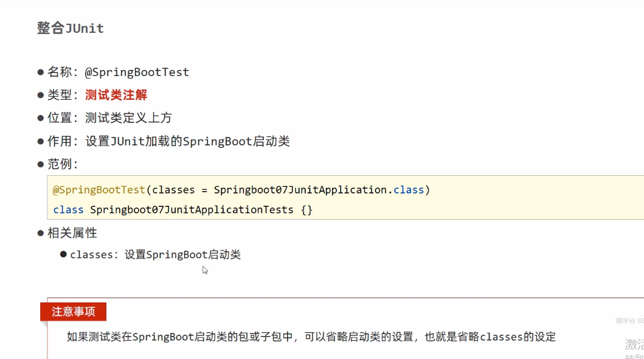The width and height of the screenshot is (644, 359).
Task: Click the blue class keyword on second code line
Action: coord(68,210)
